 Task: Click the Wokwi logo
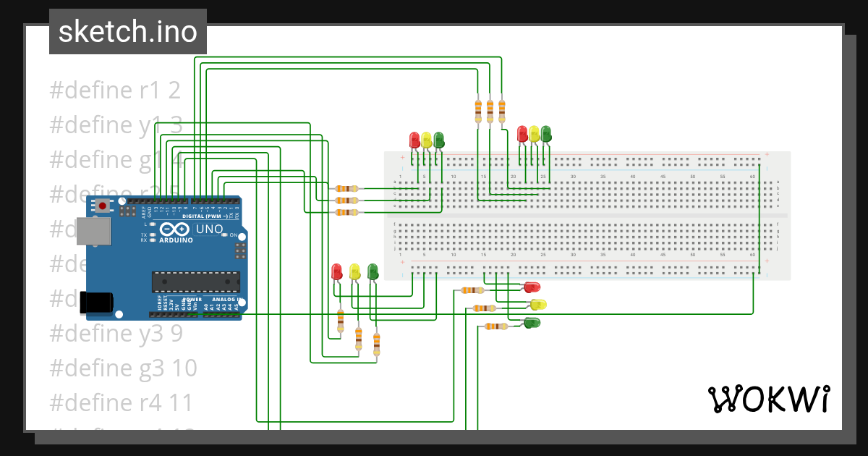point(770,399)
